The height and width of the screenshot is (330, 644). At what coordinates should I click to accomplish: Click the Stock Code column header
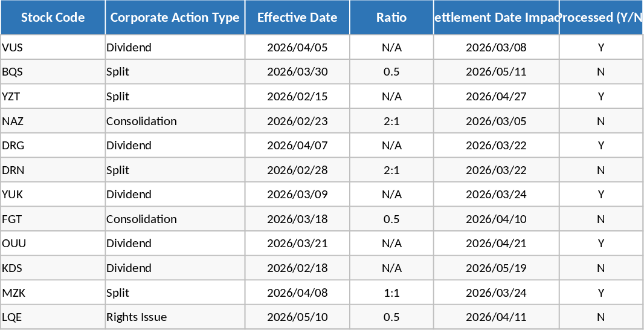53,18
